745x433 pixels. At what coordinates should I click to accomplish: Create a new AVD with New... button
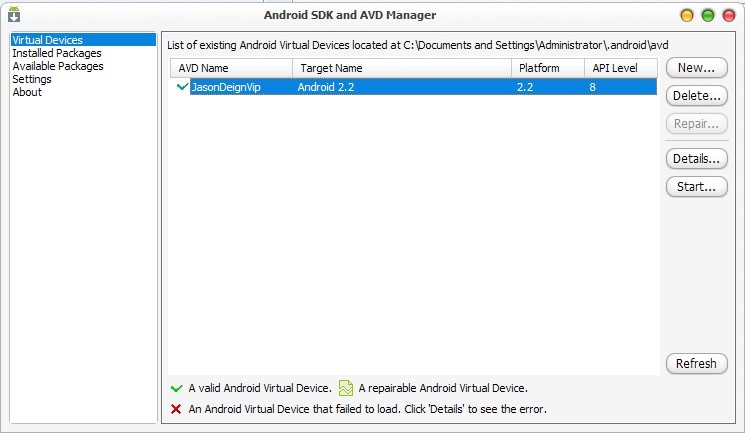coord(696,67)
